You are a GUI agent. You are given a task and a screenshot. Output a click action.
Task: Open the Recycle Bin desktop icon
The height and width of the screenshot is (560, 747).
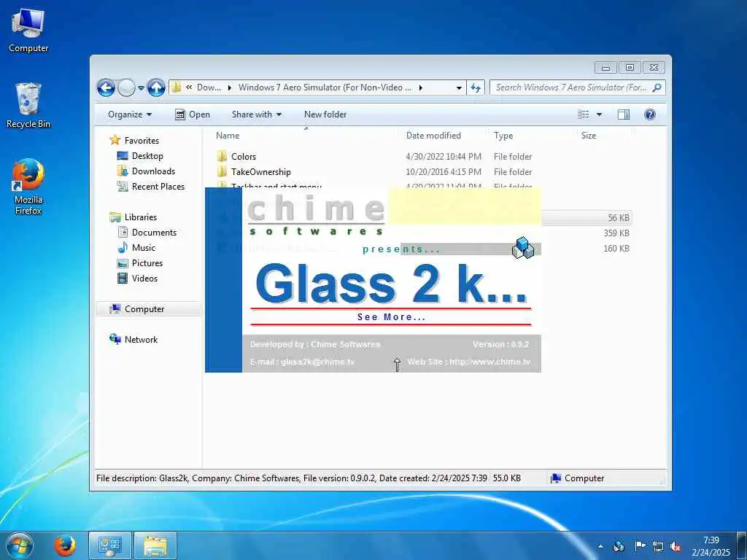[28, 106]
